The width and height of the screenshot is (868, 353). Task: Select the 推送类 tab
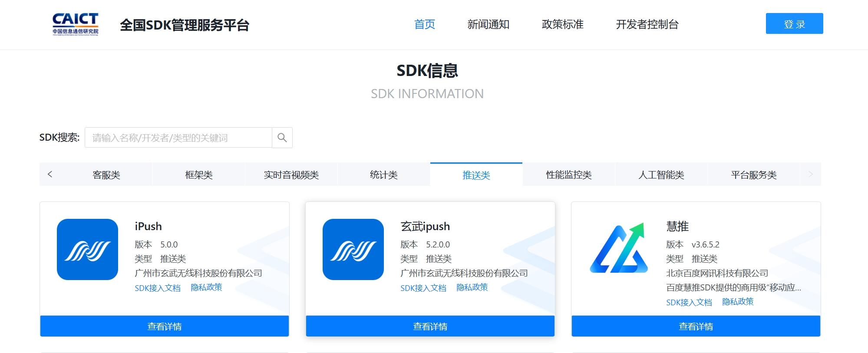coord(476,175)
